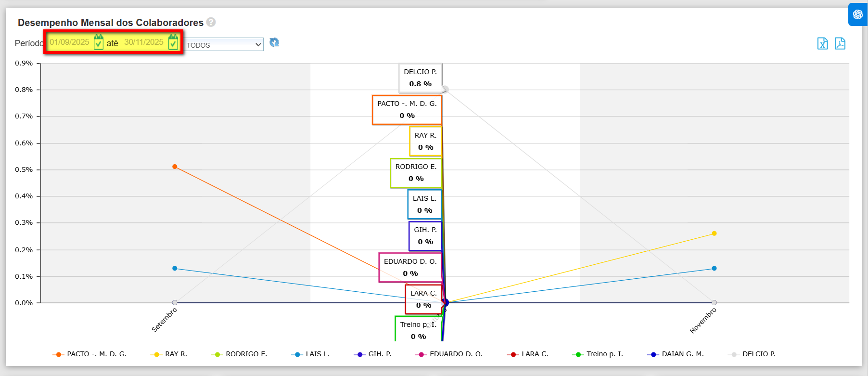The width and height of the screenshot is (868, 376).
Task: Open the TODOS dropdown filter
Action: click(x=223, y=45)
